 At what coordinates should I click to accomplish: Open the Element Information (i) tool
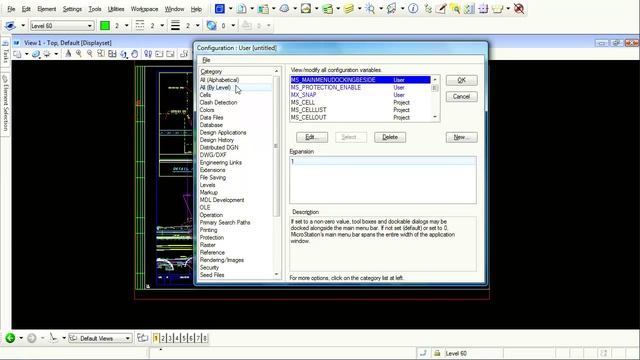tap(413, 9)
